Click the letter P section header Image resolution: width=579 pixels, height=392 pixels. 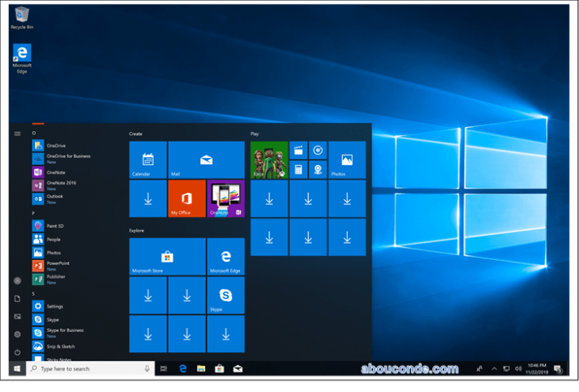click(x=33, y=213)
